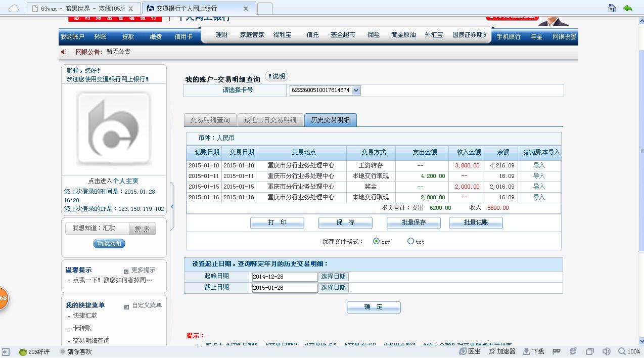Open the card number dropdown
Screen dimensions: 644x358
point(356,91)
